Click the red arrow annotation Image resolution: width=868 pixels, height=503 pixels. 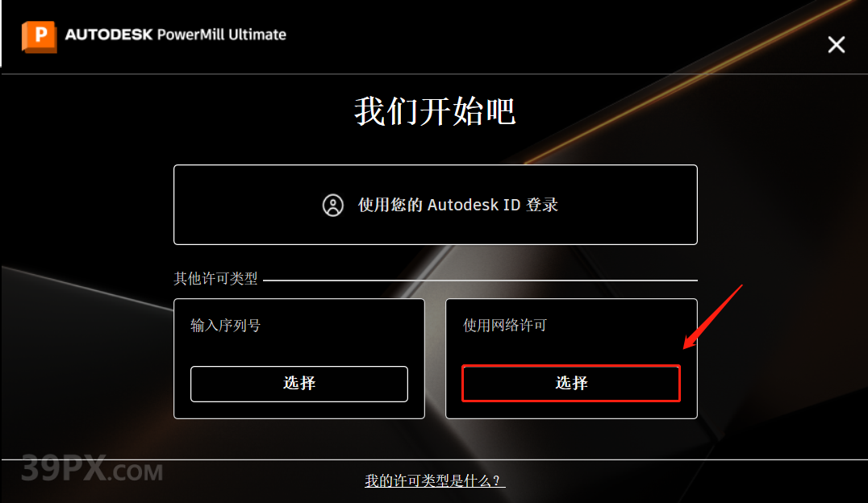712,317
